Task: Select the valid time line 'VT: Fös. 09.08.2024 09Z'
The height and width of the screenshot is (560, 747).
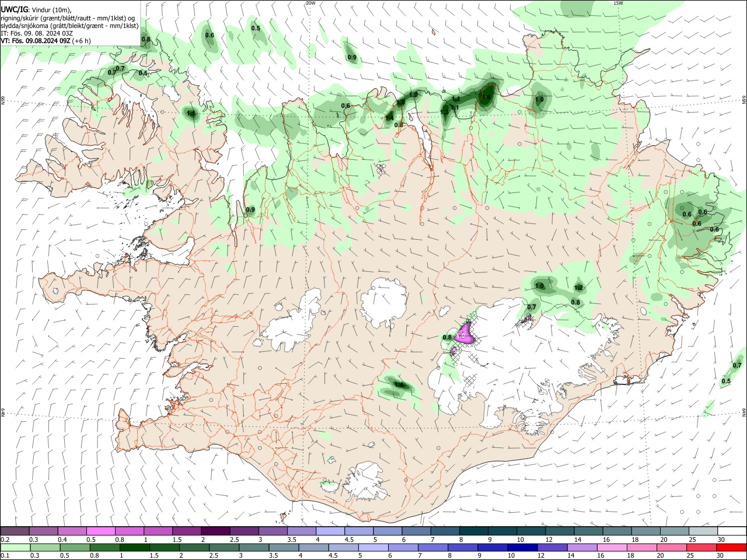Action: point(36,41)
